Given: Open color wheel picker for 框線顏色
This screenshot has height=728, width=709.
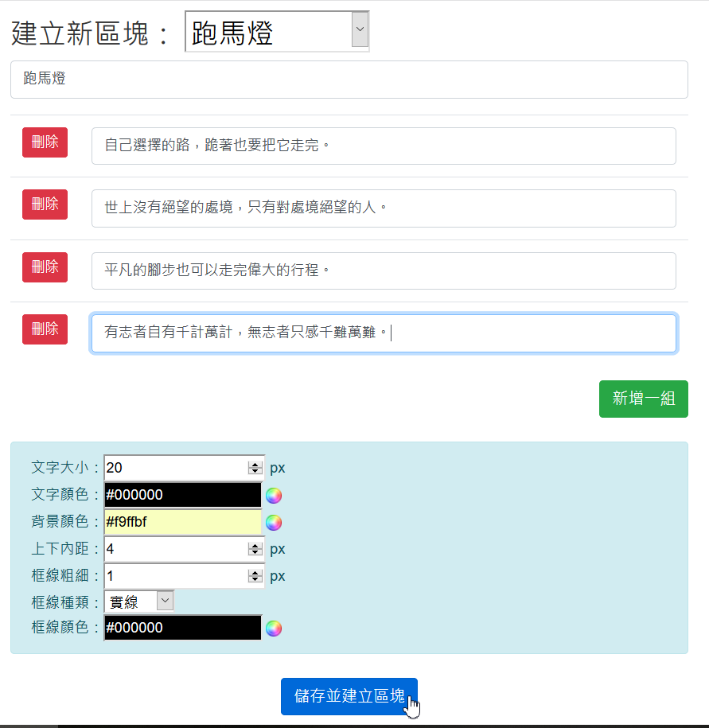Looking at the screenshot, I should coord(274,629).
